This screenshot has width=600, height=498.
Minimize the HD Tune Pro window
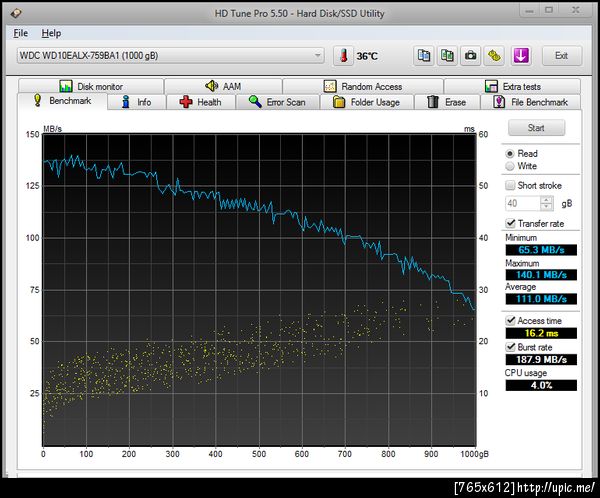[x=529, y=11]
